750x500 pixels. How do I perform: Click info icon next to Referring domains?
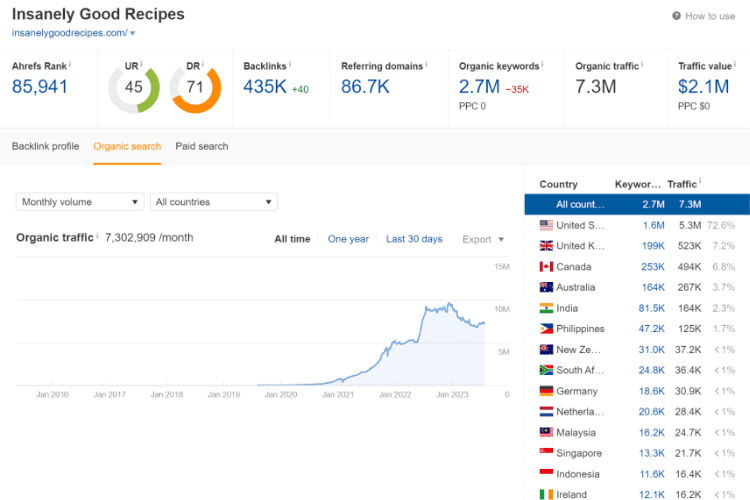click(426, 64)
